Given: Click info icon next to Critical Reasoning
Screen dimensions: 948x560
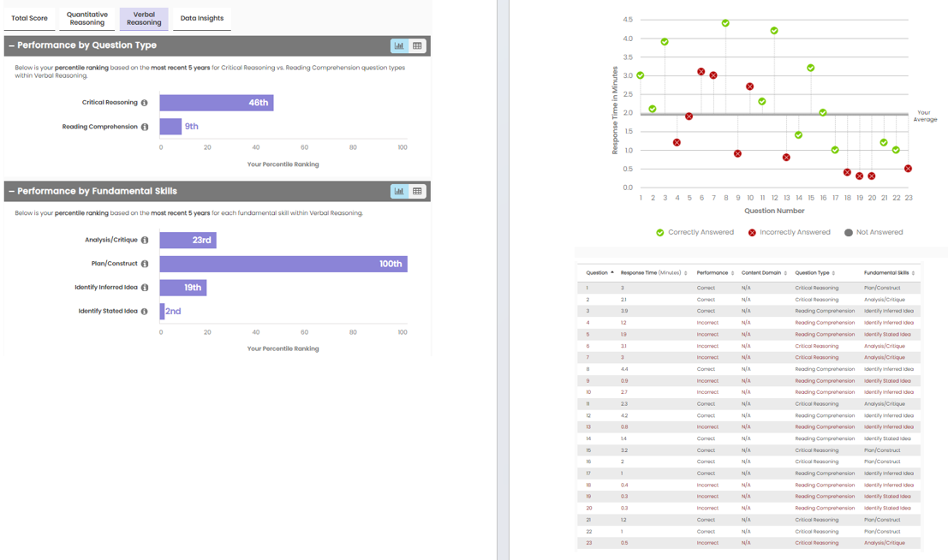Looking at the screenshot, I should tap(144, 103).
